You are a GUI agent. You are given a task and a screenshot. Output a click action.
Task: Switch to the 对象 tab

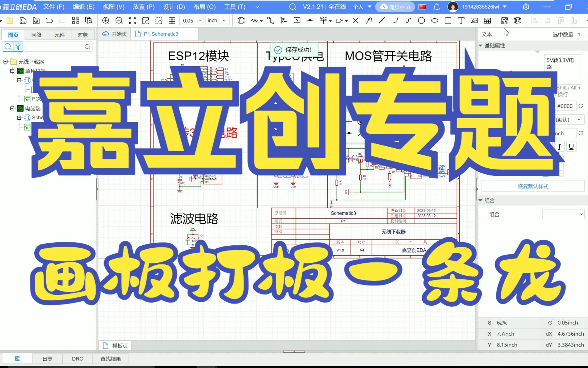pos(83,35)
